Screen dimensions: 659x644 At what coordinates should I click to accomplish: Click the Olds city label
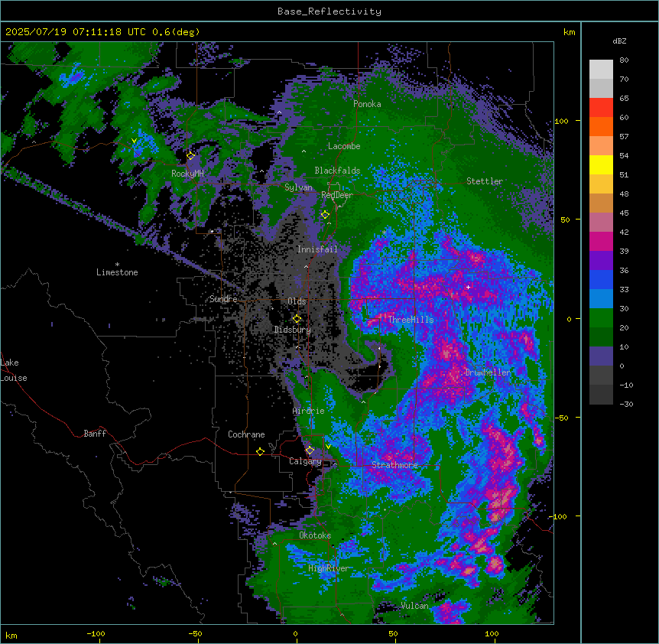[x=297, y=301]
